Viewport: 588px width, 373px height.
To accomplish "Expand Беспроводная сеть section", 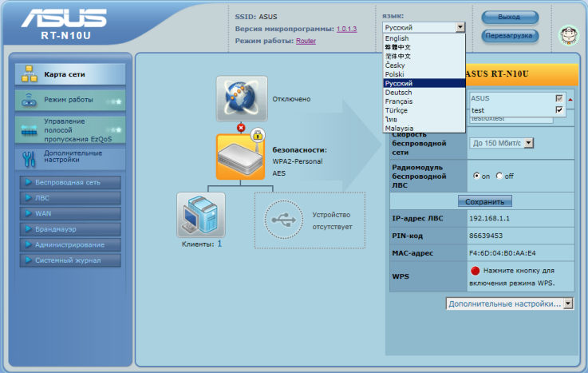I will tap(70, 182).
